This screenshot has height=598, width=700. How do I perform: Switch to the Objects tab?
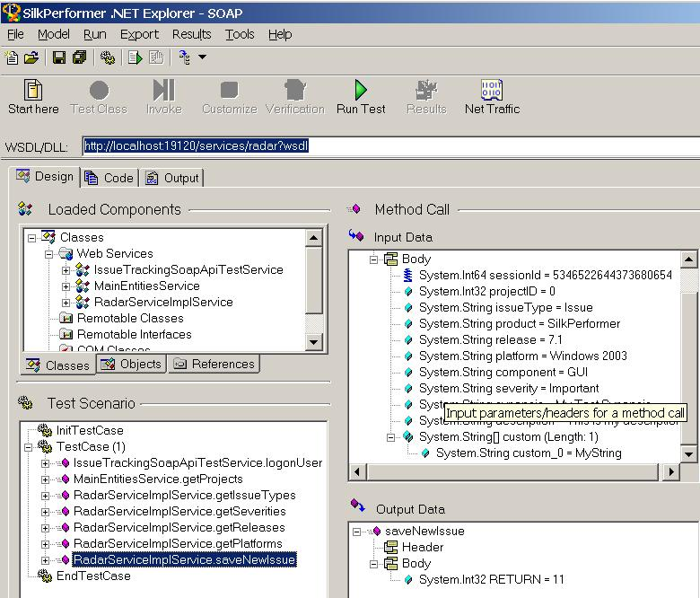131,364
